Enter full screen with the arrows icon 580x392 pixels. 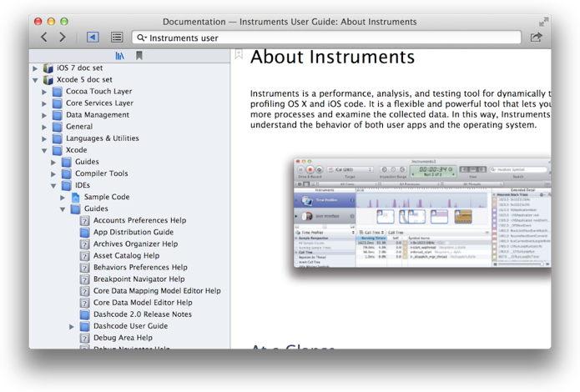click(543, 22)
